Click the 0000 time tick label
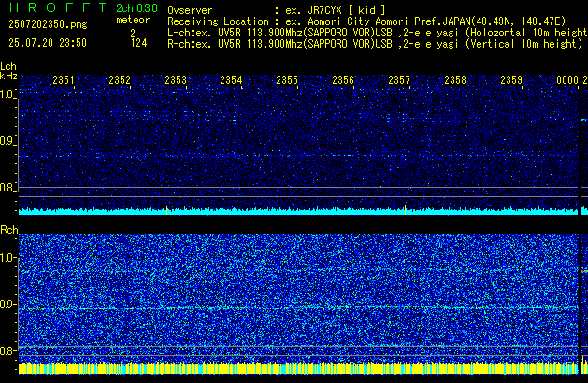Screen dimensions: 588x383 (x=567, y=80)
